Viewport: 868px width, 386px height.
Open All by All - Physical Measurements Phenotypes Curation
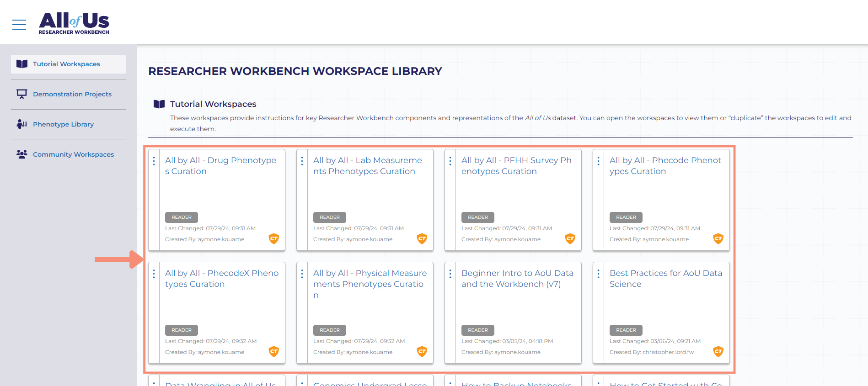370,284
